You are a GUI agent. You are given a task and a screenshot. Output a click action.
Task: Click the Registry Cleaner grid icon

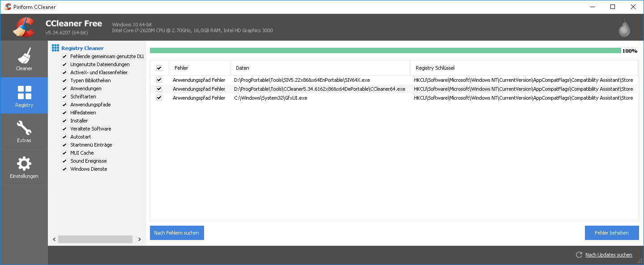coord(55,48)
